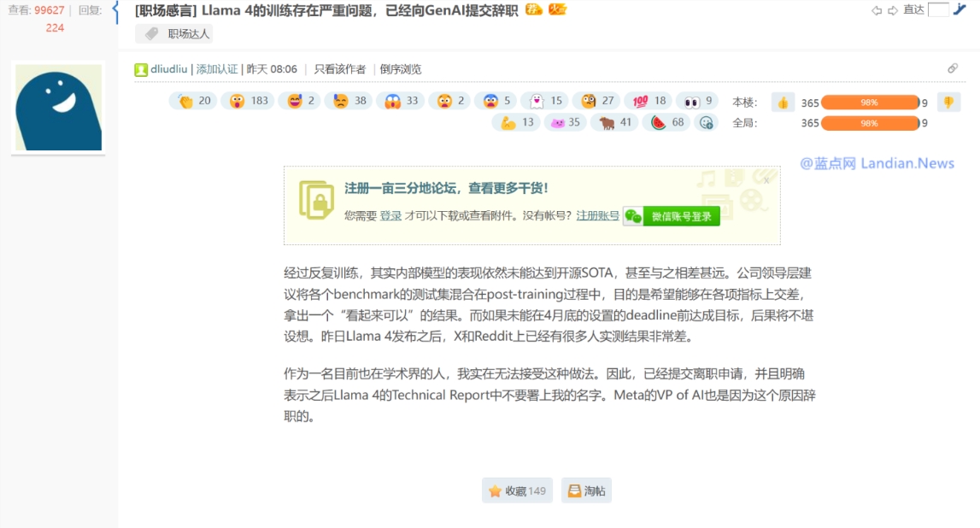Viewport: 980px width, 528px height.
Task: Click the 直达 page number input box
Action: 938,10
